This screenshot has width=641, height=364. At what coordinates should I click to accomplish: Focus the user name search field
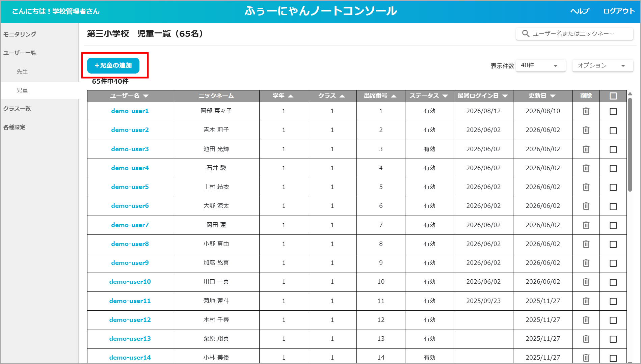click(x=575, y=33)
